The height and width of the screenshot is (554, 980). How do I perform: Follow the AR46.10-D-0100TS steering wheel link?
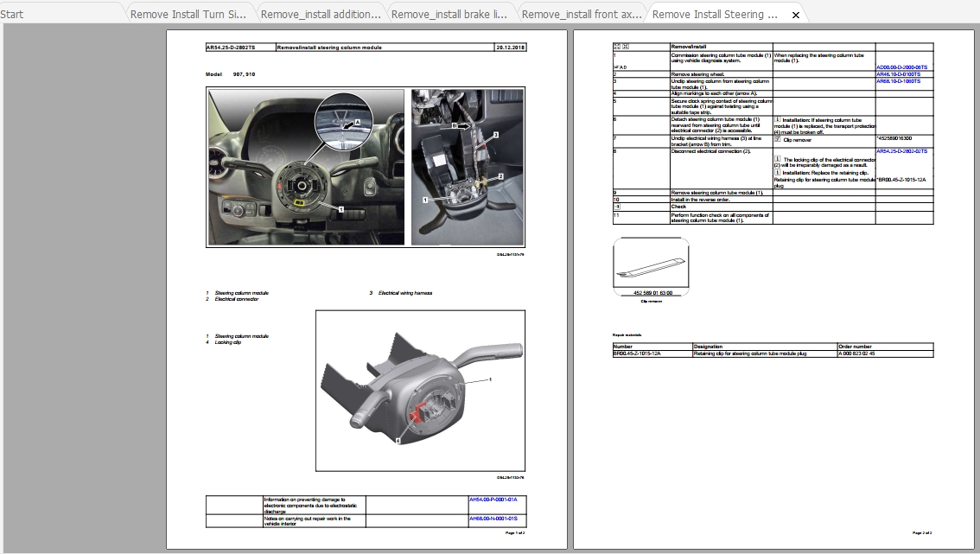pos(898,73)
